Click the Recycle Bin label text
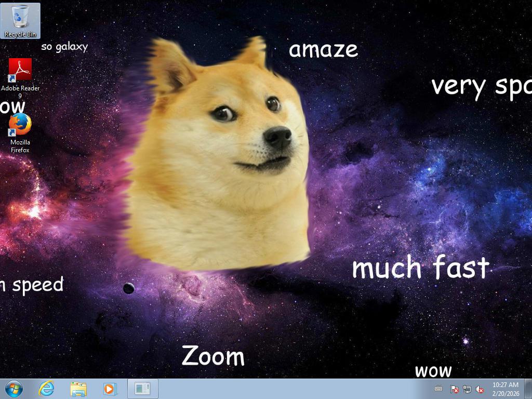 [x=20, y=34]
